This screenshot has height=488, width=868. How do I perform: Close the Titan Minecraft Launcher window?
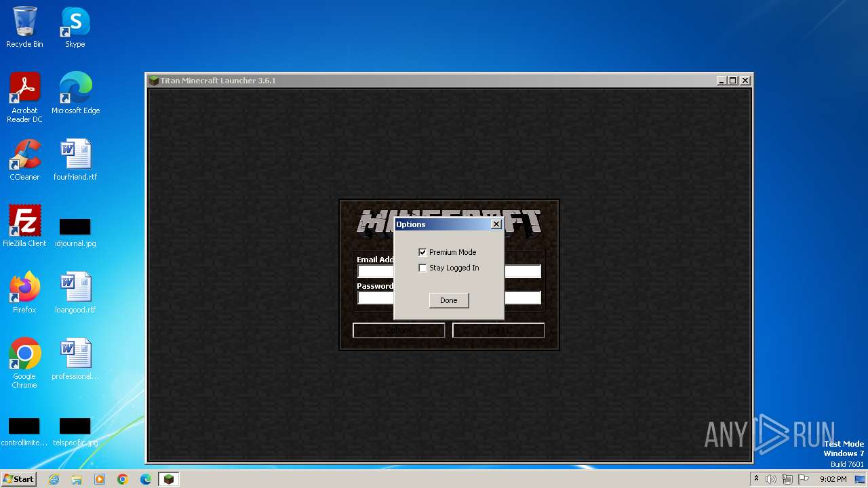click(x=745, y=81)
